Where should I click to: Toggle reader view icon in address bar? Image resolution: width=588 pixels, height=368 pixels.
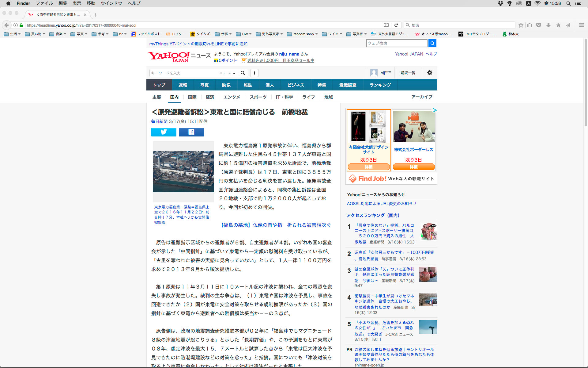(386, 25)
